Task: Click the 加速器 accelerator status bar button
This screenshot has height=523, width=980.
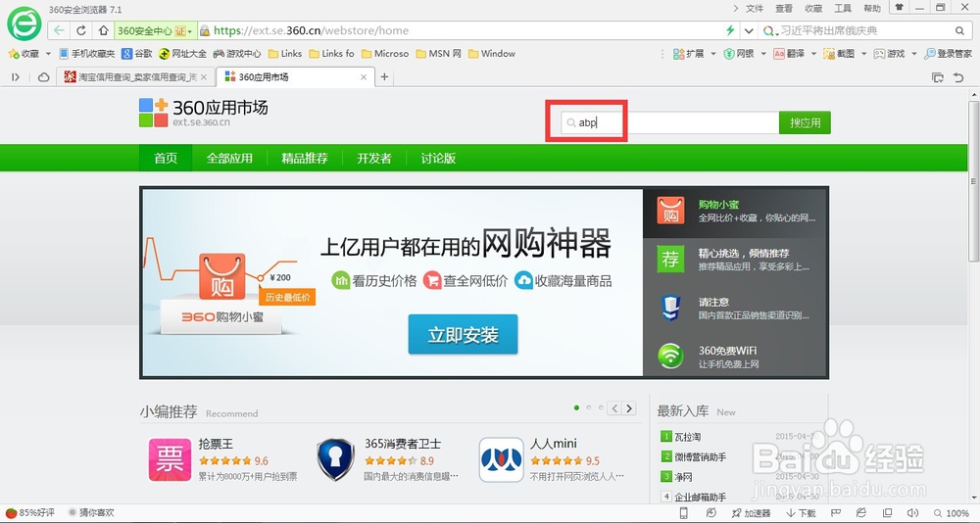Action: click(x=751, y=513)
